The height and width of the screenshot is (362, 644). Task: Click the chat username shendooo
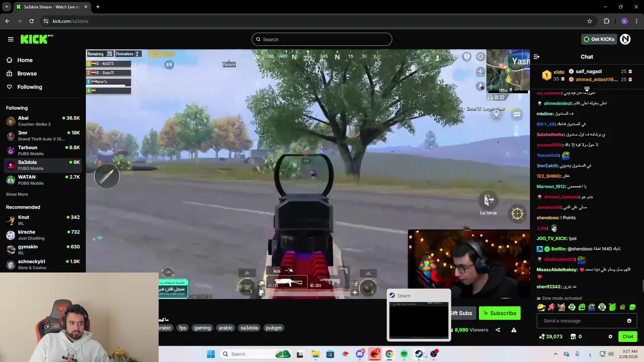click(x=547, y=218)
